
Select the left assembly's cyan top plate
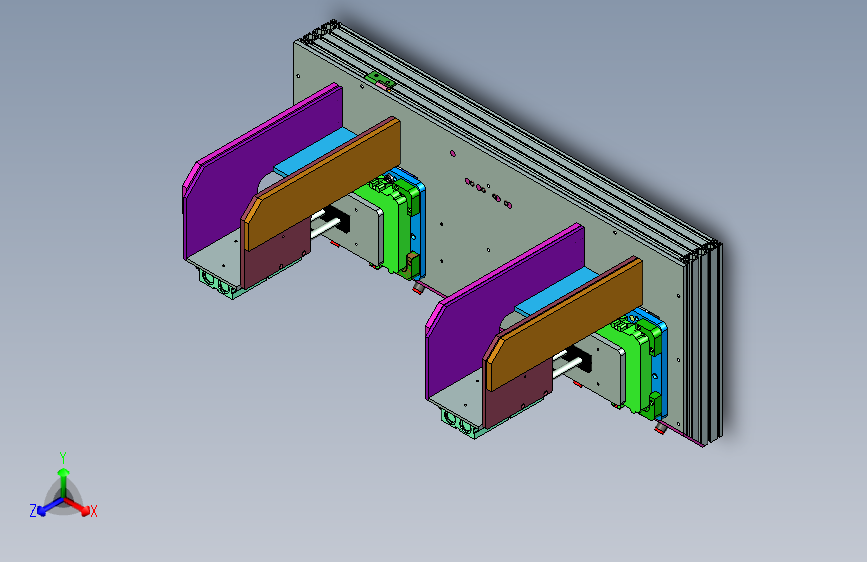point(315,152)
